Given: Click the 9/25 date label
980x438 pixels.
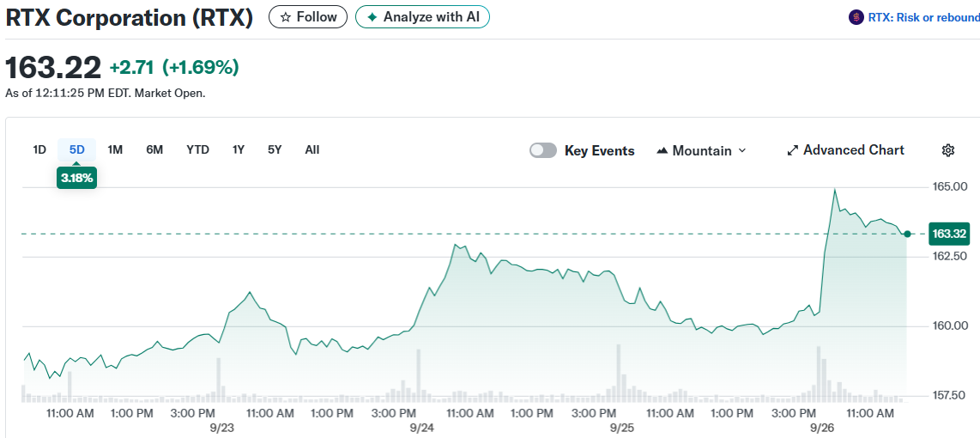Looking at the screenshot, I should [622, 429].
